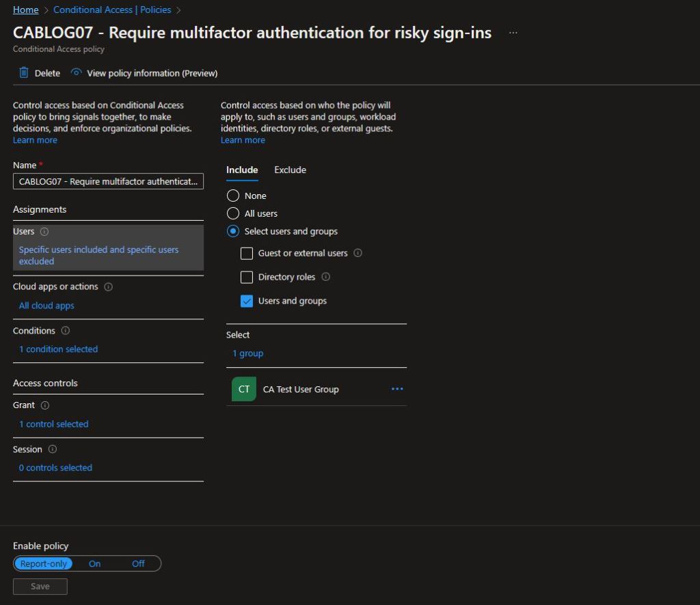
Task: Click the View policy information eye icon
Action: 77,73
